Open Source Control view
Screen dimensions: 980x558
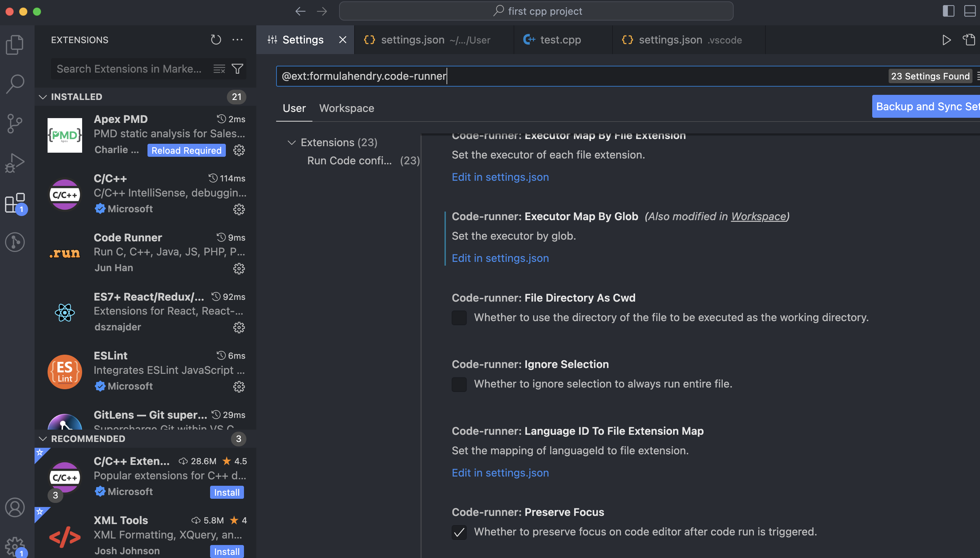point(15,123)
